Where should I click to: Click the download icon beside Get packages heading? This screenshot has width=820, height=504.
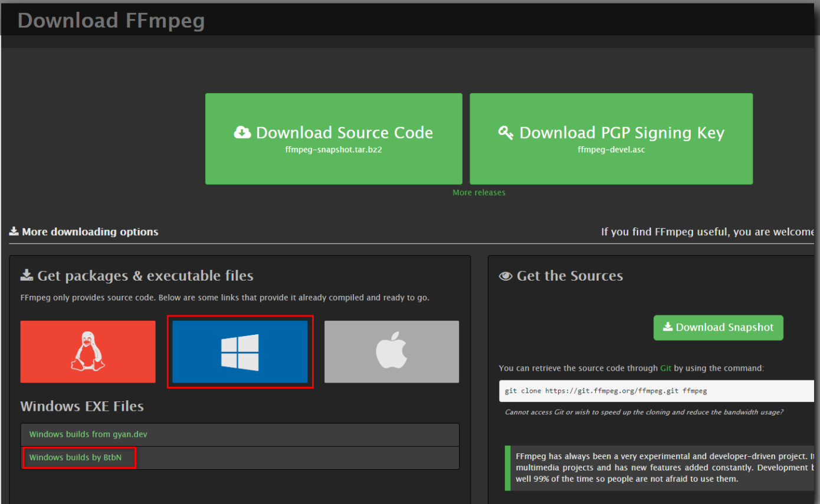pyautogui.click(x=27, y=275)
